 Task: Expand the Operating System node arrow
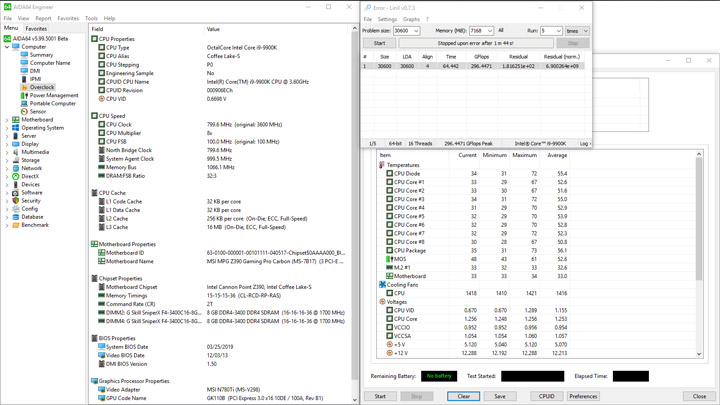[7, 128]
